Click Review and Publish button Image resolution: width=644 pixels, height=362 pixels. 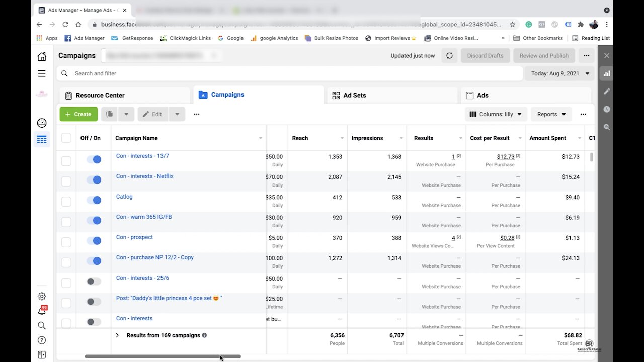click(544, 56)
